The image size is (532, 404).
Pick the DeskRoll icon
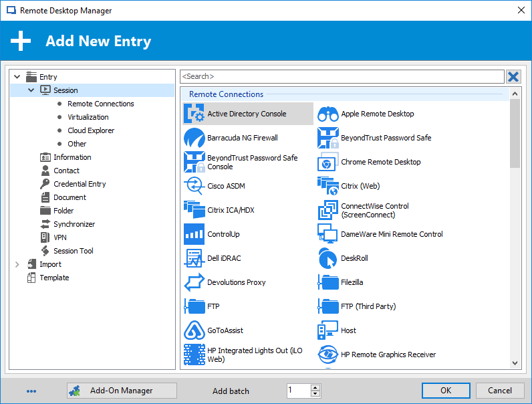[x=328, y=258]
